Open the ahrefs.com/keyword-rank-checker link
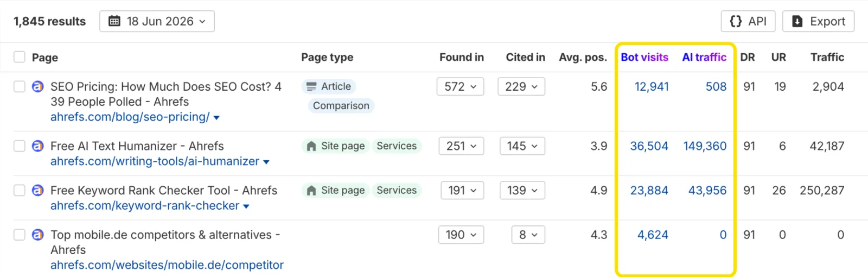The height and width of the screenshot is (277, 868). [x=145, y=206]
